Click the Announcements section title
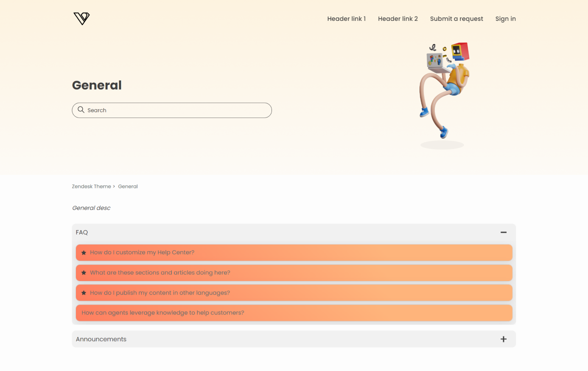Viewport: 588px width, 371px height. [101, 339]
